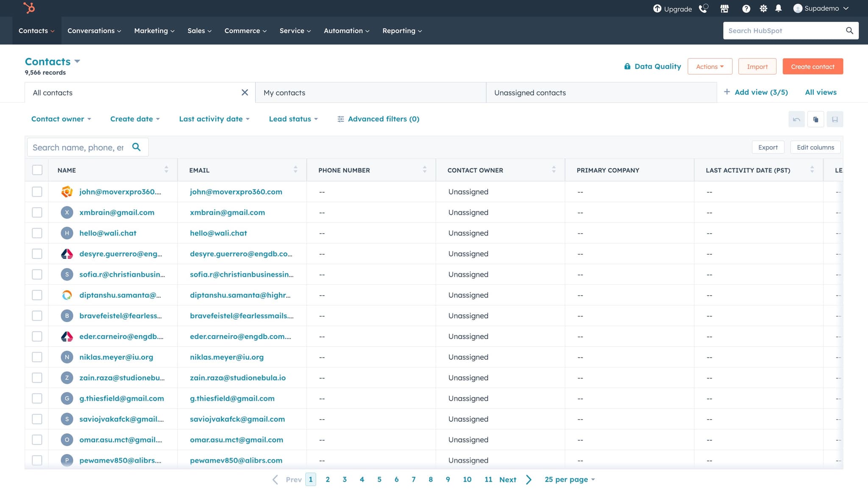Open the 25 per page dropdown

pyautogui.click(x=570, y=480)
